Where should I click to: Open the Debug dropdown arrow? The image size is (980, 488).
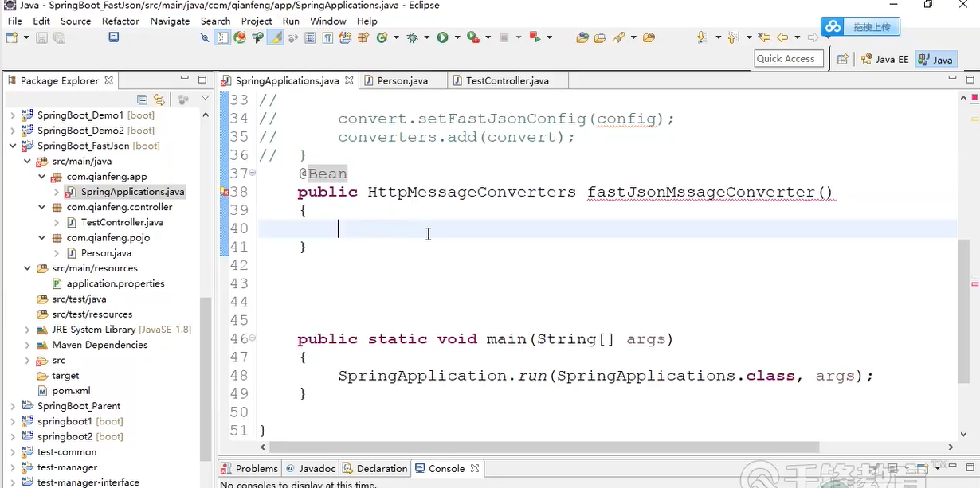426,37
